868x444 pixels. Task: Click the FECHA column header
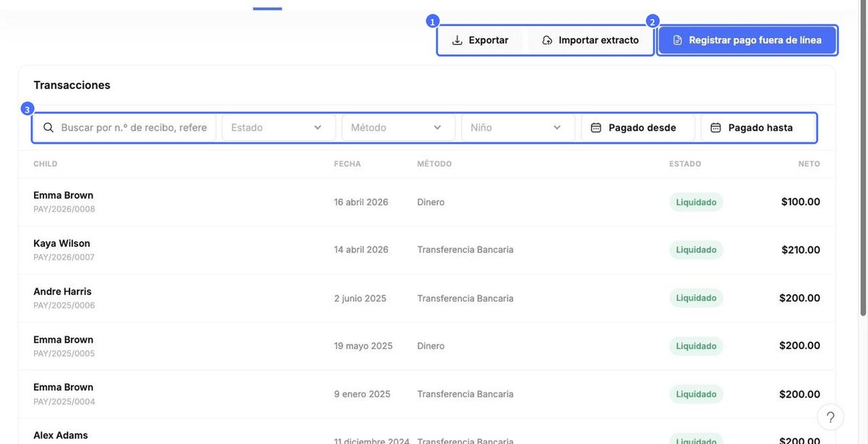[347, 164]
